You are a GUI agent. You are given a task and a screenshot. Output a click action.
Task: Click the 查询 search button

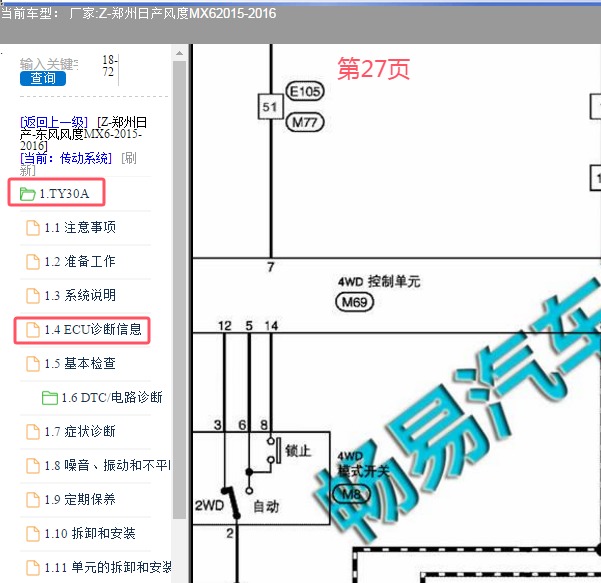43,78
